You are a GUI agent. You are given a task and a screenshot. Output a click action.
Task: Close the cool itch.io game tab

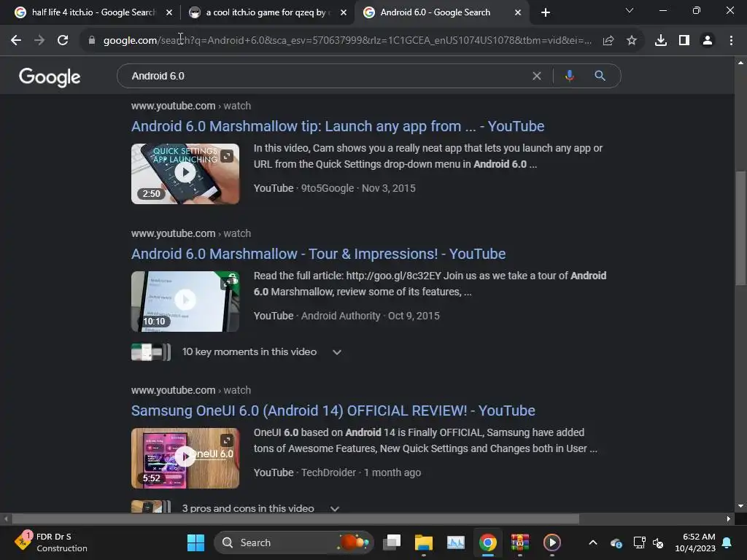(344, 12)
